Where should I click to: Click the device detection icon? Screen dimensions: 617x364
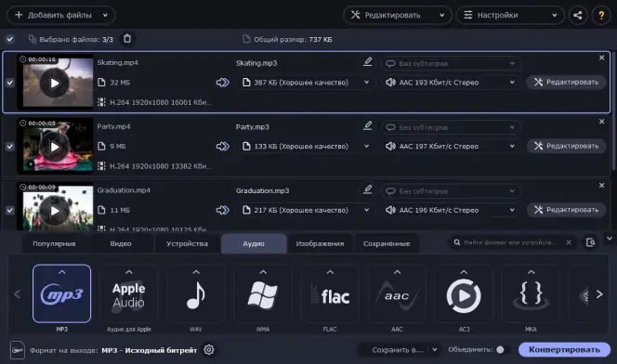(x=590, y=242)
